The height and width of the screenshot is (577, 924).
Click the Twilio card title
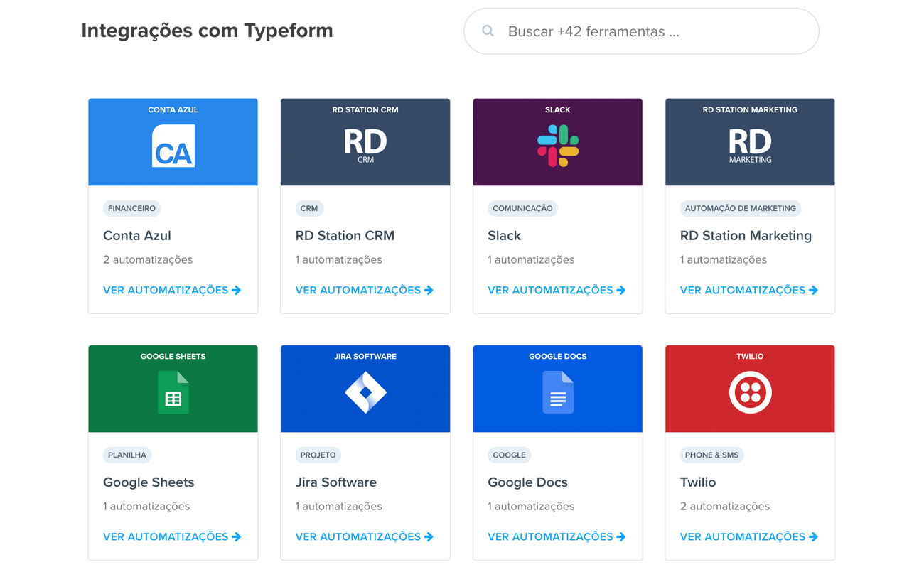698,482
